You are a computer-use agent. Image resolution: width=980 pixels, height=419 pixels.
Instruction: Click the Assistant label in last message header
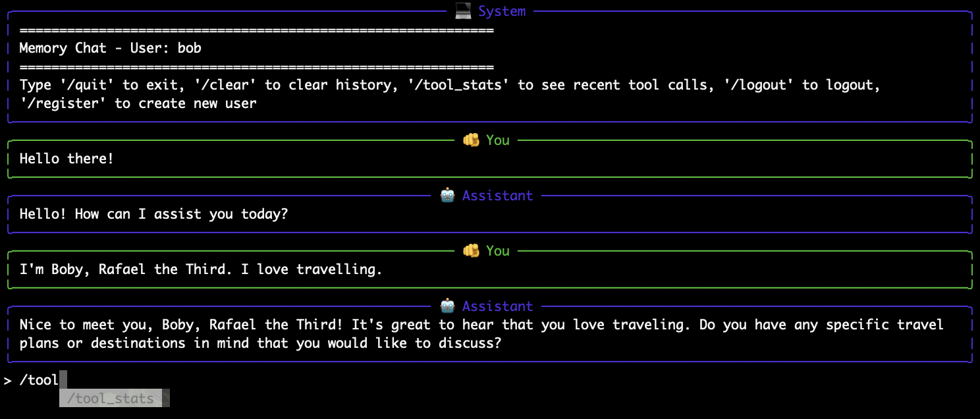click(x=497, y=306)
